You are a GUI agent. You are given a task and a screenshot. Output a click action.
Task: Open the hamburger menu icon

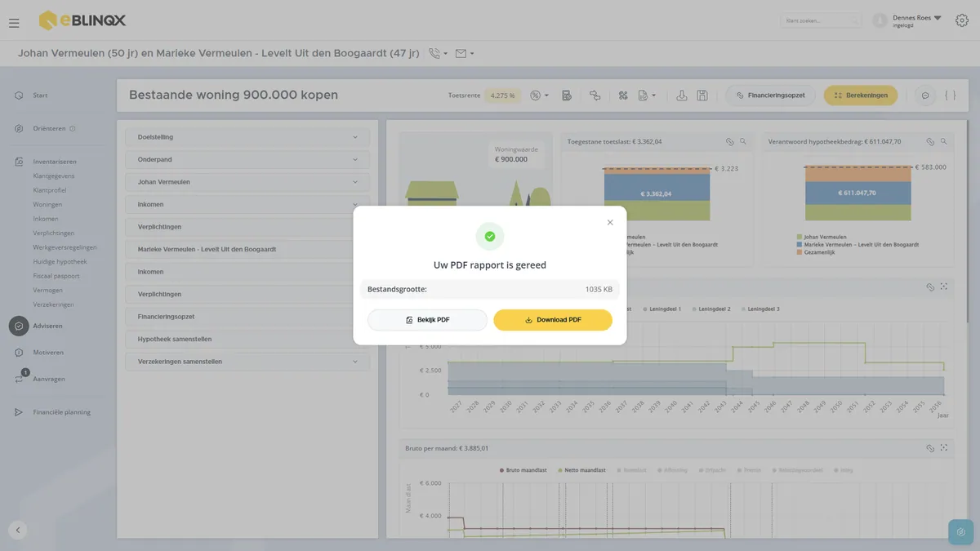14,23
